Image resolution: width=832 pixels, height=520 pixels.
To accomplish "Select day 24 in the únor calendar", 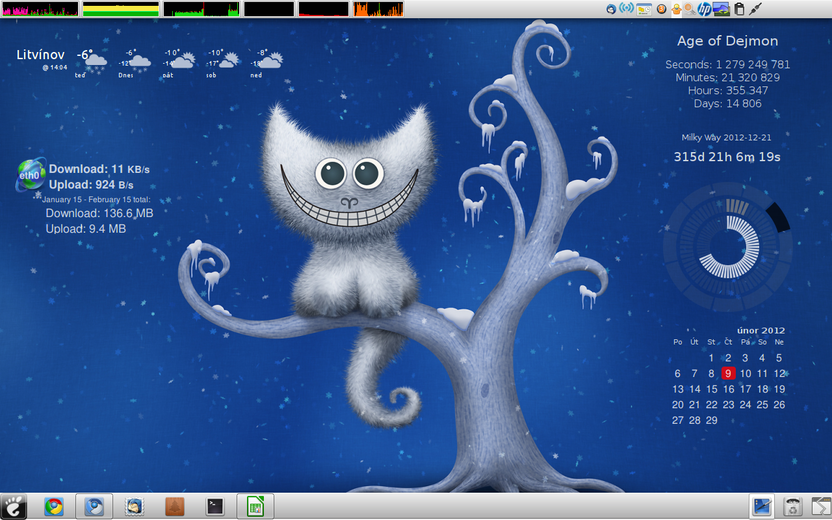I will (x=746, y=405).
